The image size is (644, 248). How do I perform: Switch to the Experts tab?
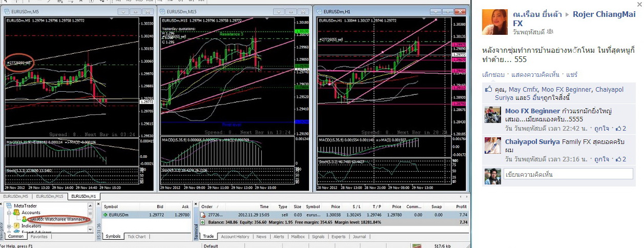[339, 237]
